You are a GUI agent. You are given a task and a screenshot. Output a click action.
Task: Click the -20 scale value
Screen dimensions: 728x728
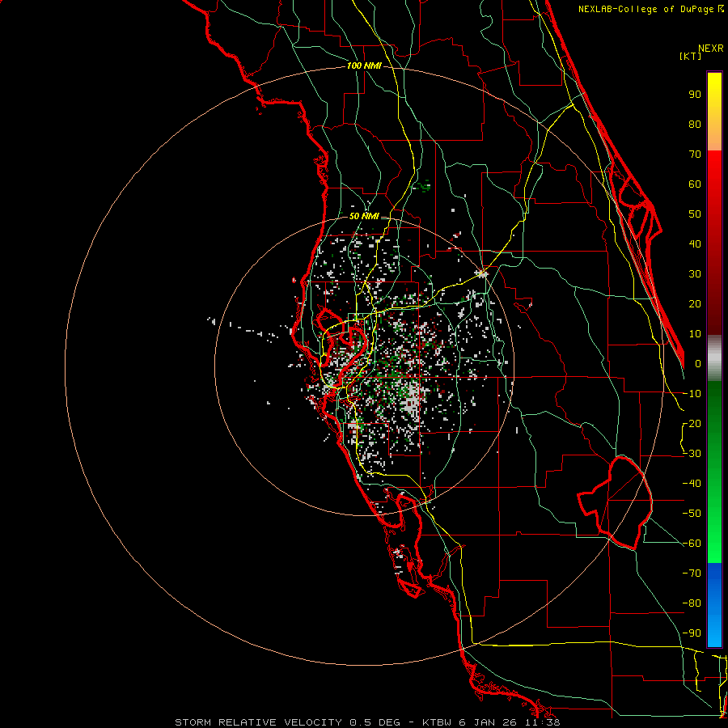(x=692, y=424)
